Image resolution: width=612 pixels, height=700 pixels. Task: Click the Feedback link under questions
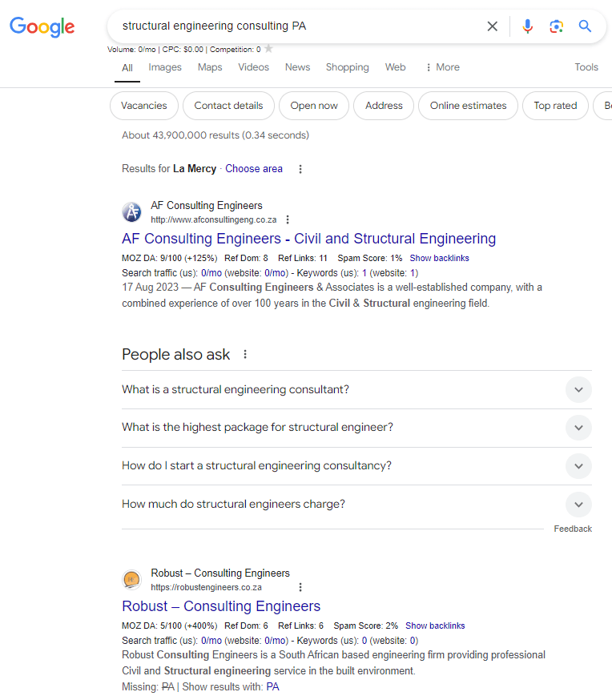pos(573,529)
